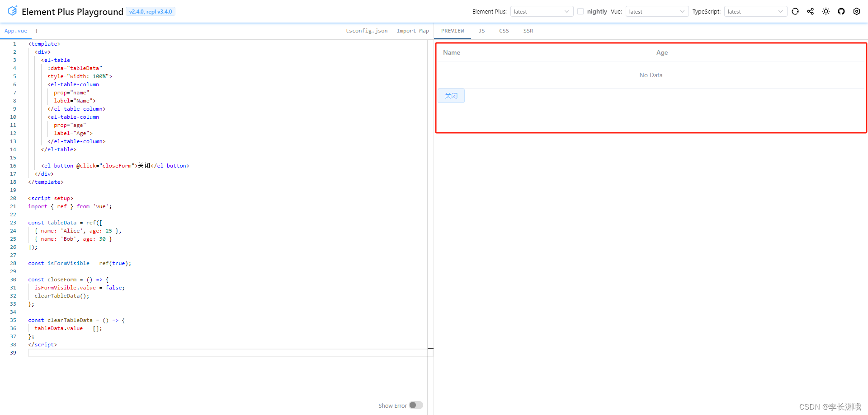Click the opening template tag on line 1

(44, 44)
